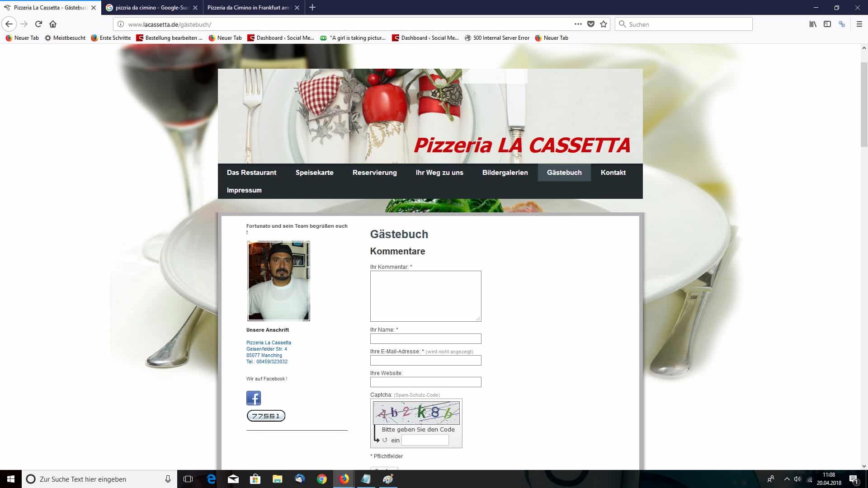Open the Impressum page
The height and width of the screenshot is (488, 868).
pyautogui.click(x=244, y=190)
